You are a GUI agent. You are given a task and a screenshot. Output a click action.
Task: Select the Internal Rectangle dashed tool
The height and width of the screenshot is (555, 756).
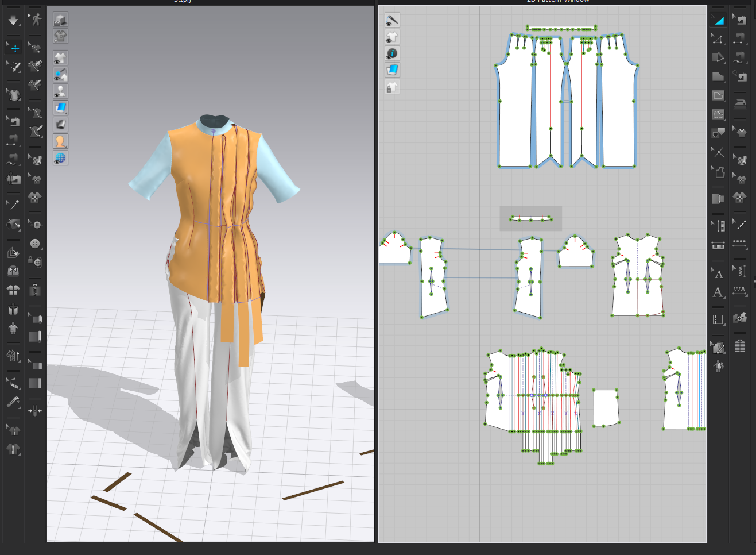[x=718, y=114]
